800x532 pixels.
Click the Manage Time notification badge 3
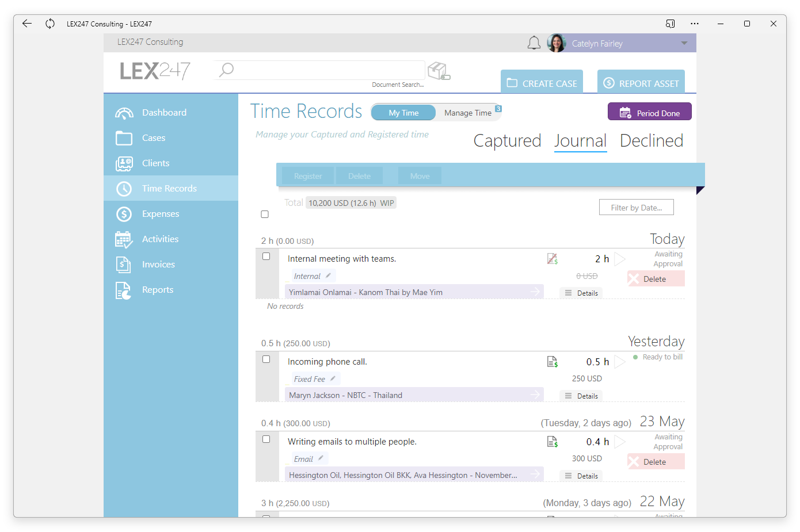pyautogui.click(x=498, y=109)
